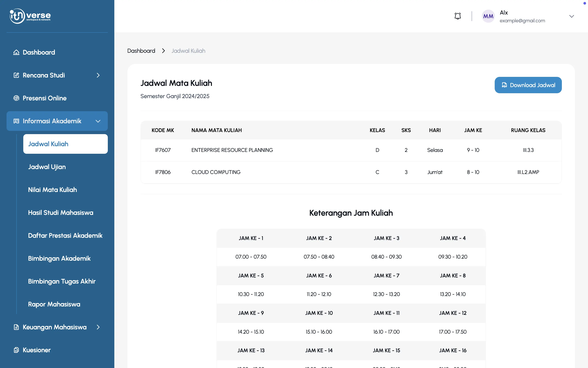The width and height of the screenshot is (588, 368).
Task: Click the 17.00 - 17.50 time cell
Action: pos(453,332)
